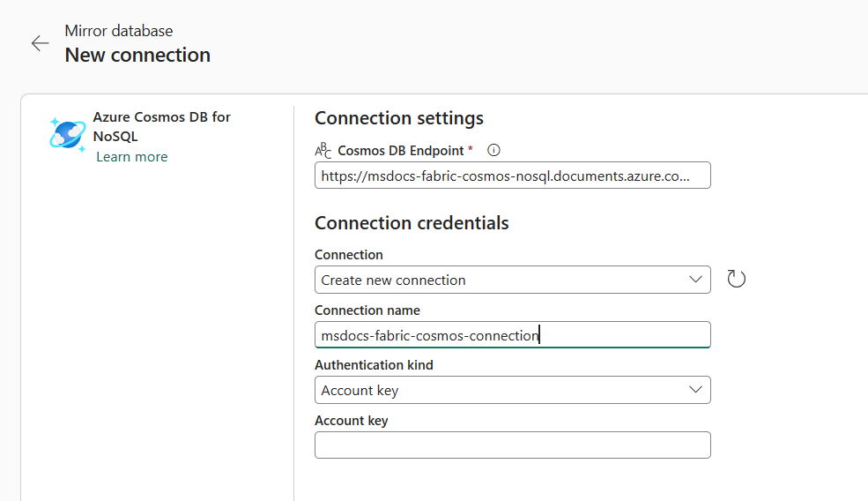The width and height of the screenshot is (868, 501).
Task: Click the Account key field label
Action: (351, 421)
